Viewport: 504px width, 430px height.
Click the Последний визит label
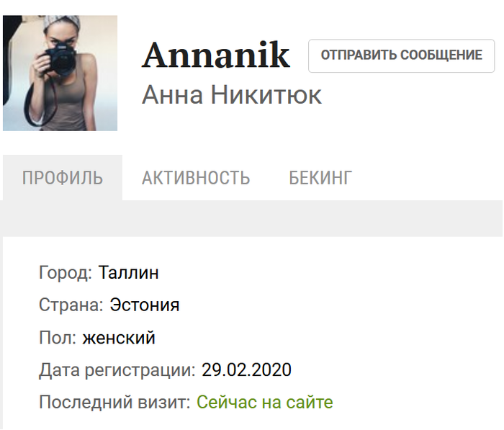click(114, 402)
